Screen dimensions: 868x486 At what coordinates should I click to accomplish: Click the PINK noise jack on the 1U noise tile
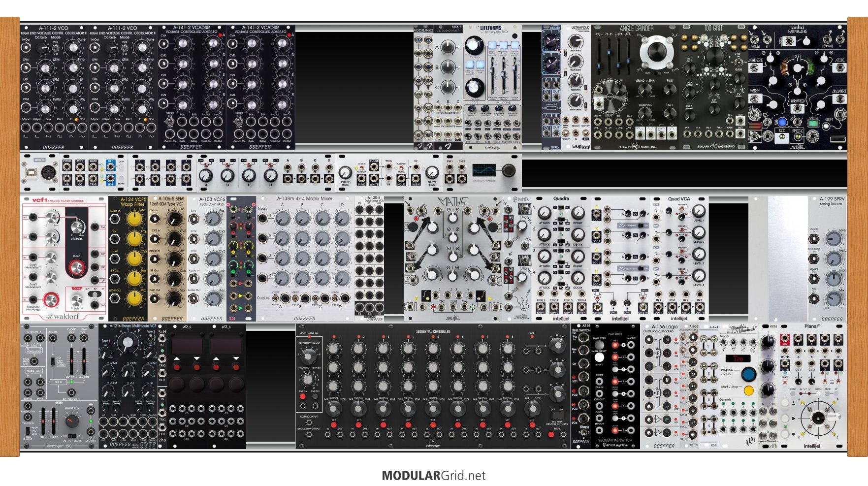pyautogui.click(x=361, y=179)
